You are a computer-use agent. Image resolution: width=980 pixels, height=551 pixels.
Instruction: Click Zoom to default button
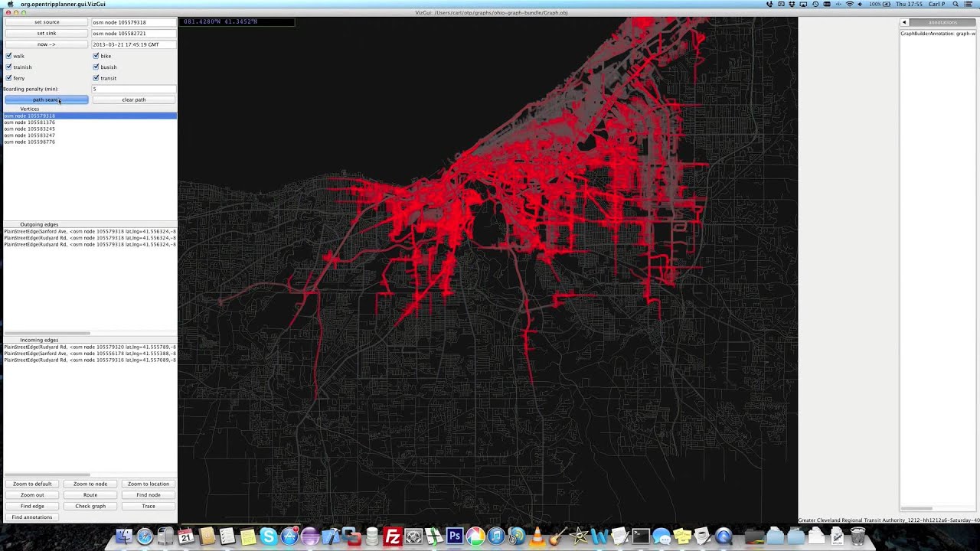(x=32, y=484)
